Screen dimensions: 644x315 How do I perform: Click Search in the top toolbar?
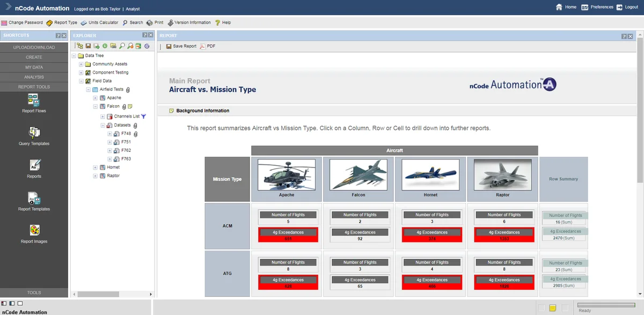[x=133, y=23]
